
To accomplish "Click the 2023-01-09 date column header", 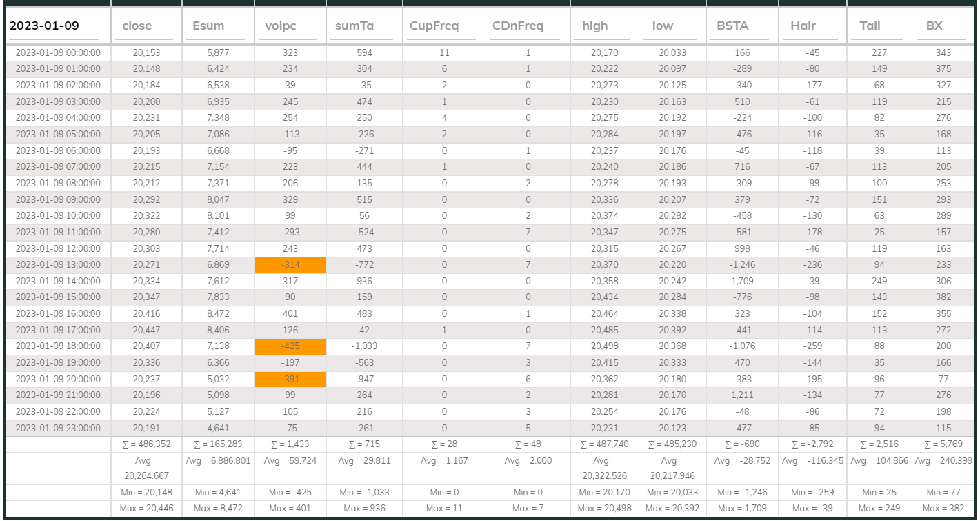I will 44,26.
